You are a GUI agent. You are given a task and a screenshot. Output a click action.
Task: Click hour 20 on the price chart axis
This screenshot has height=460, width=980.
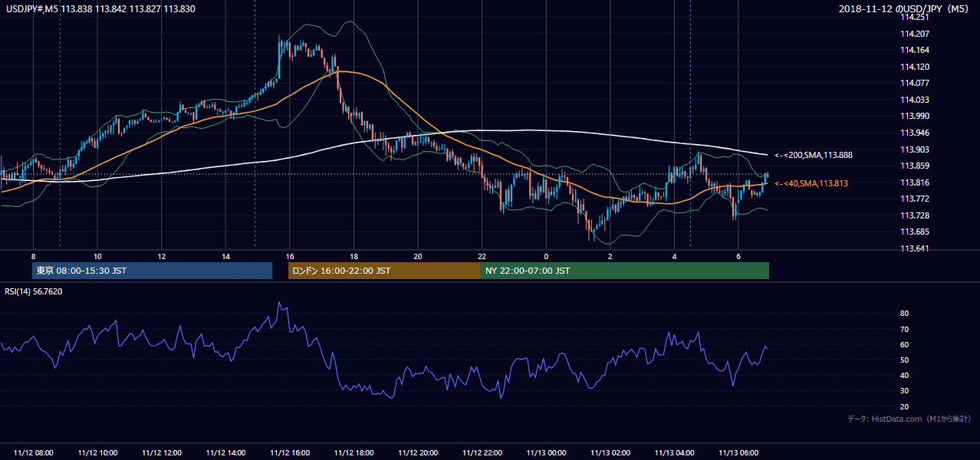[418, 255]
